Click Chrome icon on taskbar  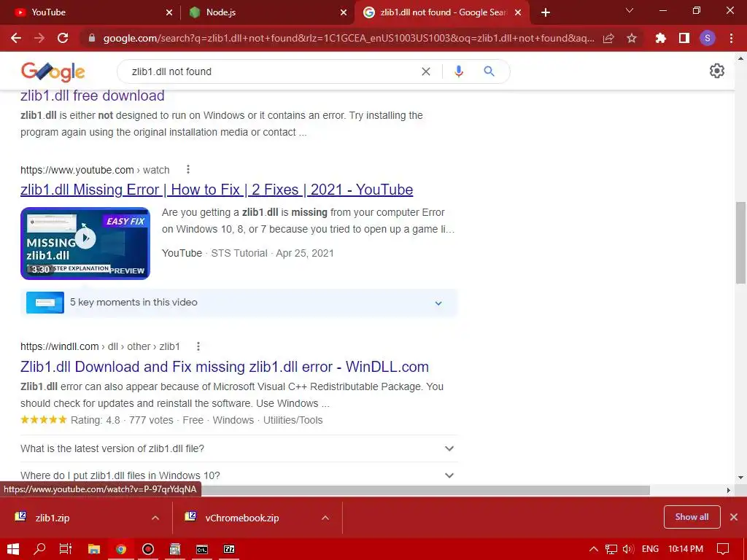121,549
